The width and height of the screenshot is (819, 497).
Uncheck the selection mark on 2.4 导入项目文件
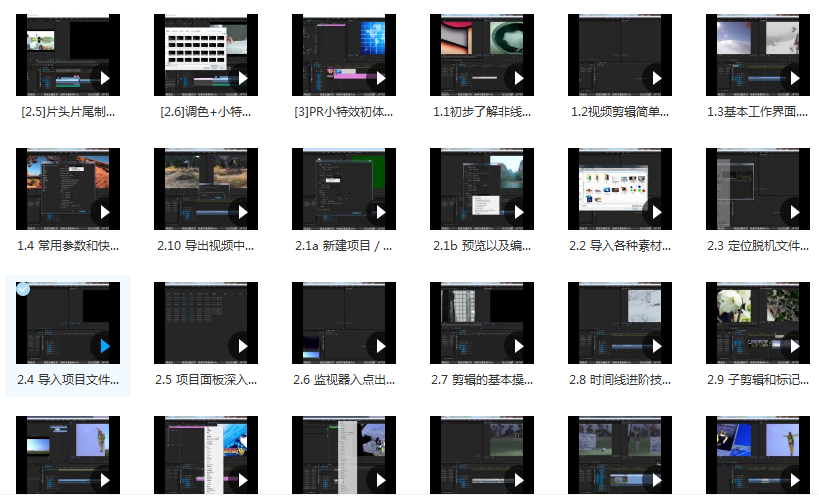23,289
